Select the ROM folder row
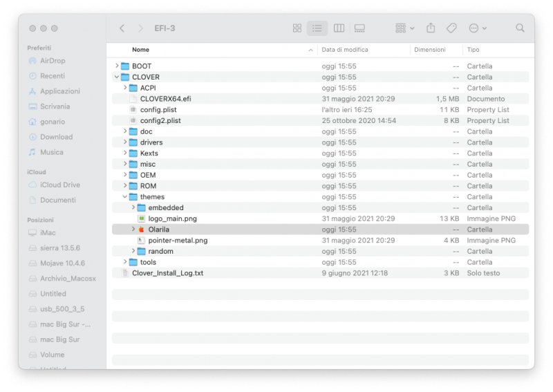Screen dimensions: 553x392 coord(320,186)
